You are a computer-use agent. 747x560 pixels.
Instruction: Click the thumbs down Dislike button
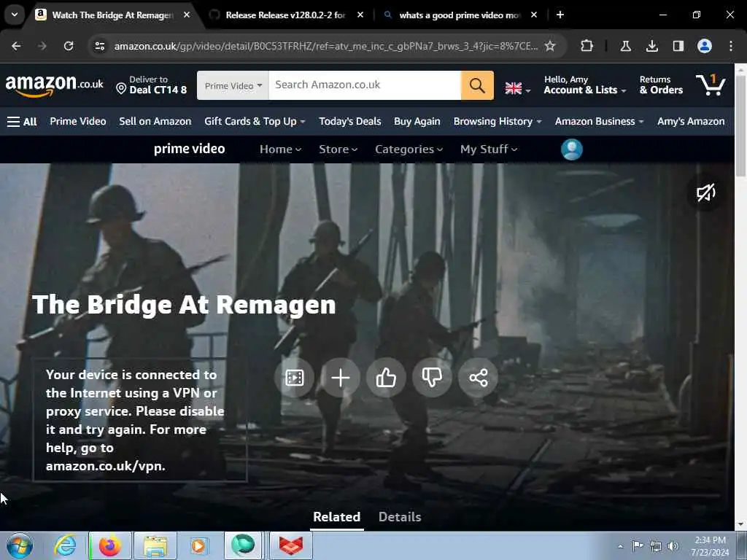click(432, 378)
